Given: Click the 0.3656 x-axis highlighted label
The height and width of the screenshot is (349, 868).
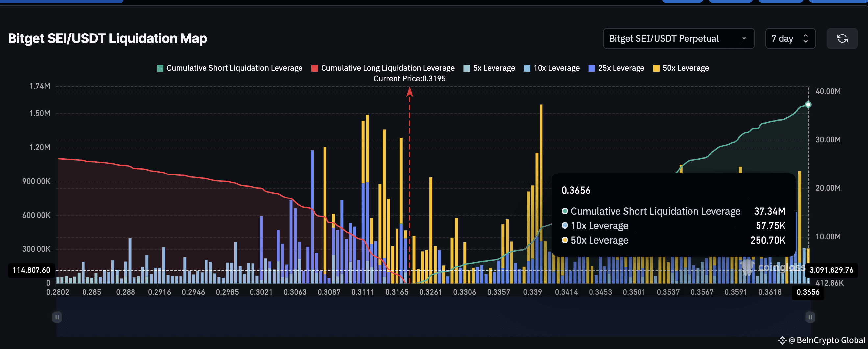Looking at the screenshot, I should [x=808, y=292].
